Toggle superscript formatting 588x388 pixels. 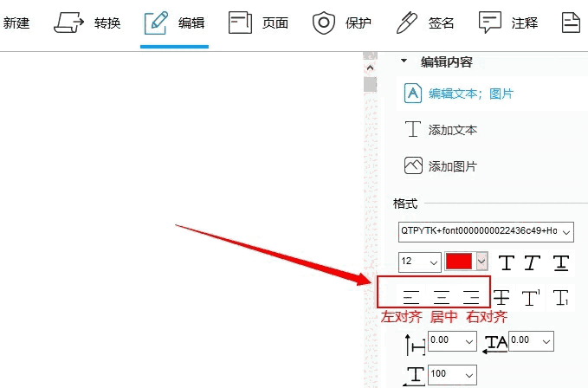click(531, 297)
